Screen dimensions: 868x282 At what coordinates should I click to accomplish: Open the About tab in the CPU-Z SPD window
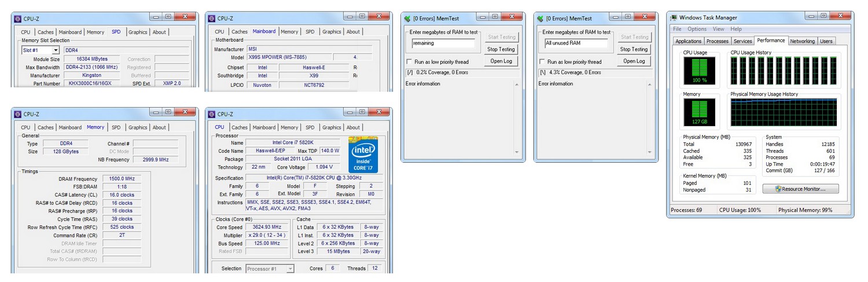pyautogui.click(x=159, y=32)
